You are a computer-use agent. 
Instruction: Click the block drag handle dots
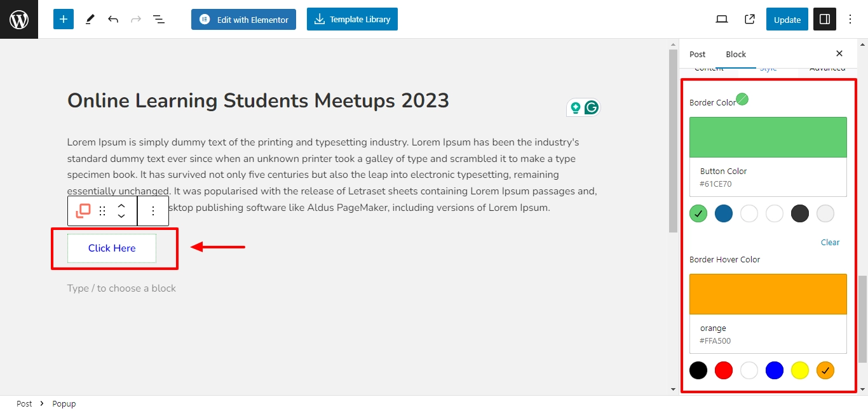click(x=102, y=211)
